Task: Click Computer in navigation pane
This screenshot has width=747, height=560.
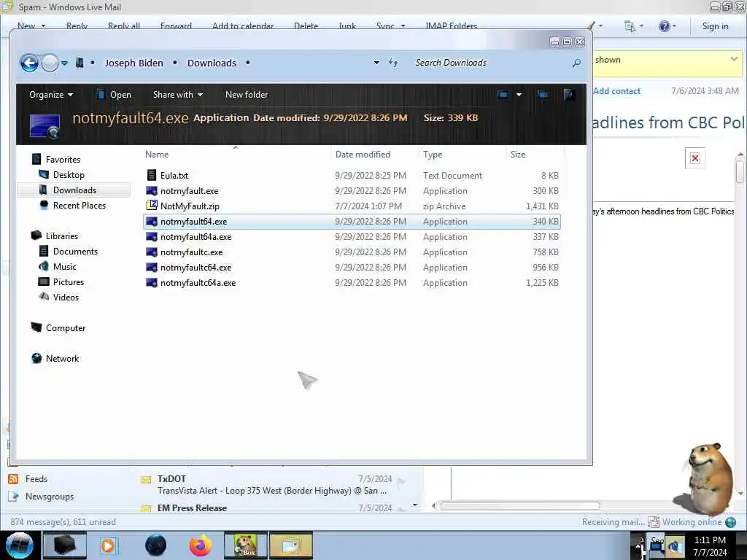Action: [x=65, y=327]
